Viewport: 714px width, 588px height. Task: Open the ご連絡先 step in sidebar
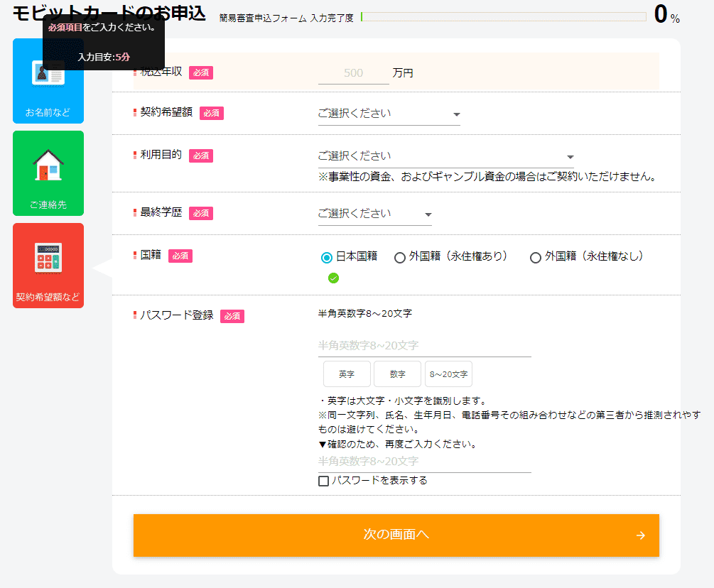[48, 173]
